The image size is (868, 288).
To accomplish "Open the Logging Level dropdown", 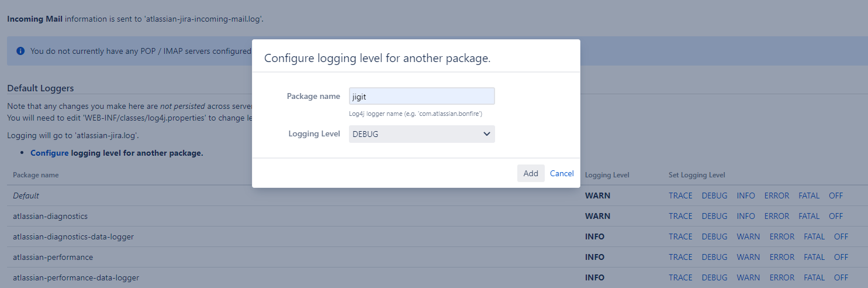I will [x=421, y=134].
